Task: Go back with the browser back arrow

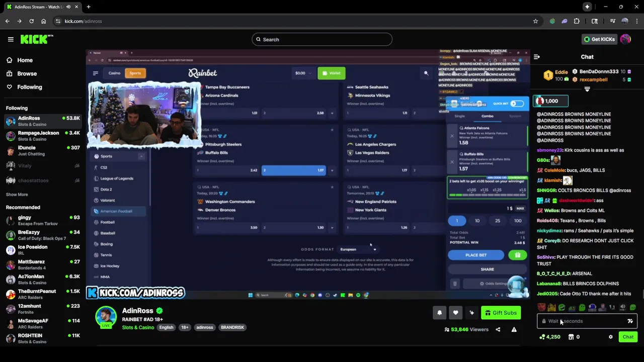Action: (7, 21)
